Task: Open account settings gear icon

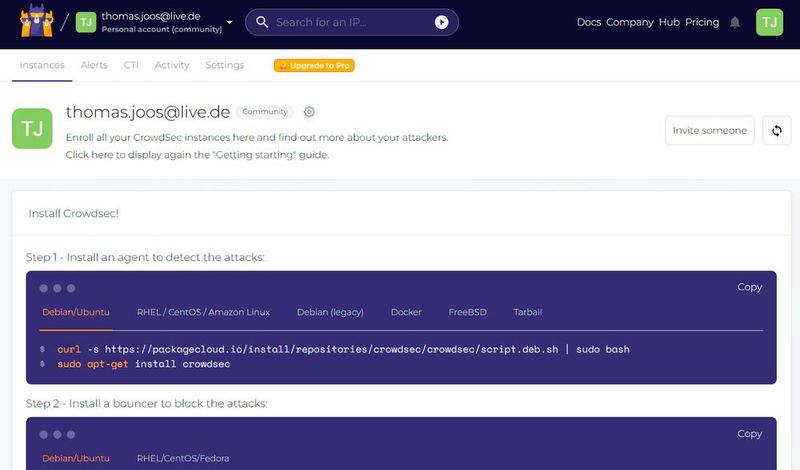Action: coord(309,112)
